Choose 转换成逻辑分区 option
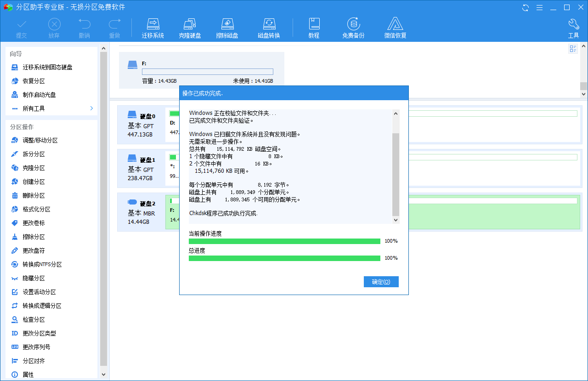The width and height of the screenshot is (588, 381). [x=36, y=306]
